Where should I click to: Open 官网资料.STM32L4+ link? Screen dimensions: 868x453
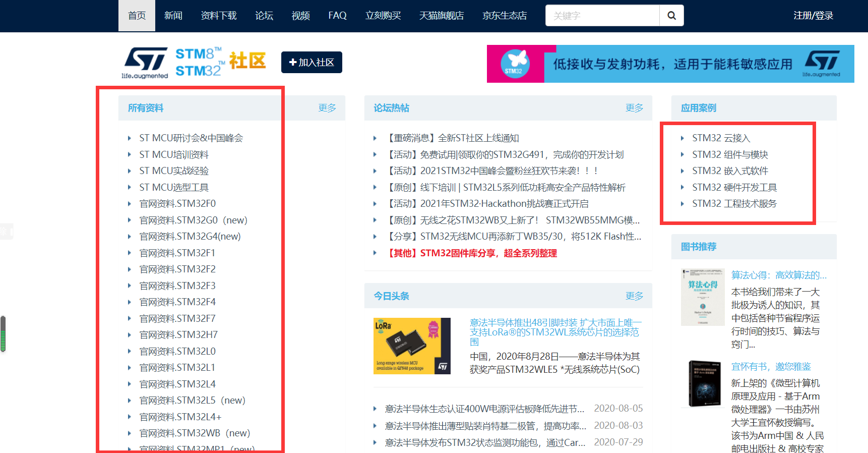click(x=180, y=417)
